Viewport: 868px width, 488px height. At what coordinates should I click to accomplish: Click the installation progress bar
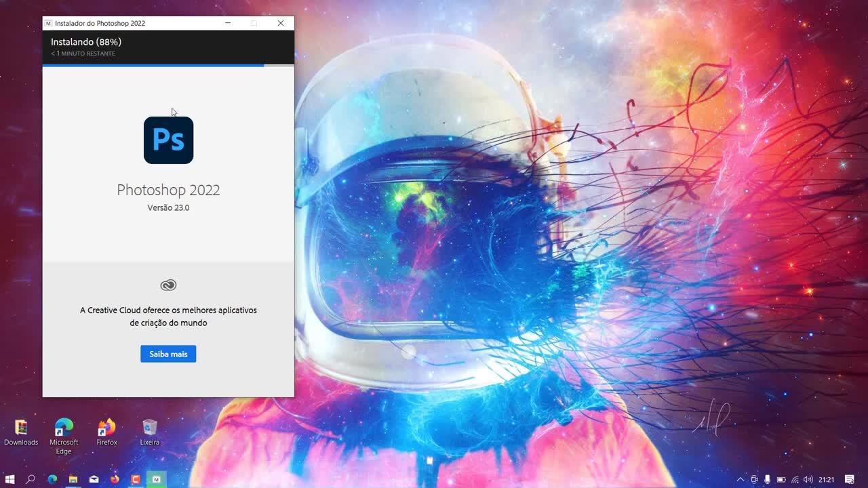[168, 65]
